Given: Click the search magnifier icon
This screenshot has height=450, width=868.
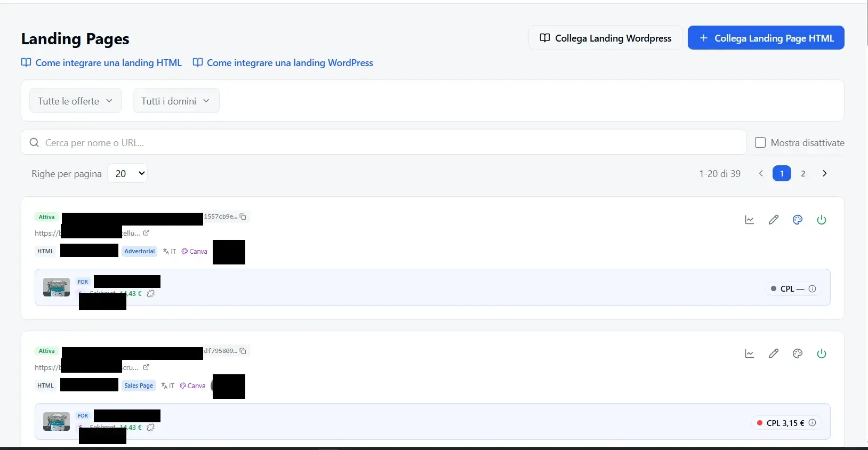Looking at the screenshot, I should coord(34,142).
